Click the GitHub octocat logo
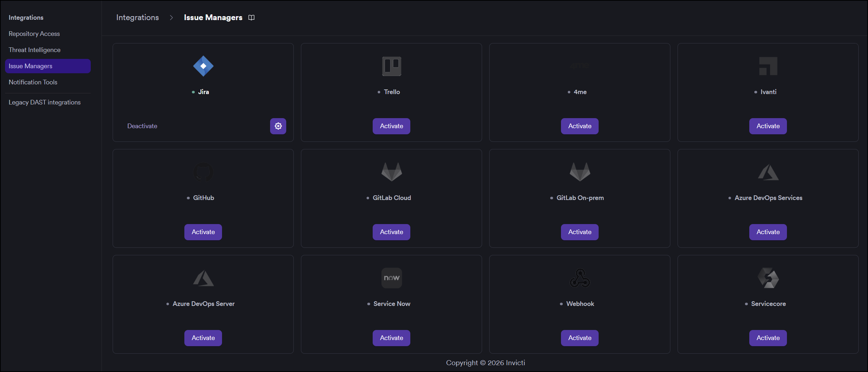Viewport: 868px width, 372px height. pyautogui.click(x=203, y=172)
